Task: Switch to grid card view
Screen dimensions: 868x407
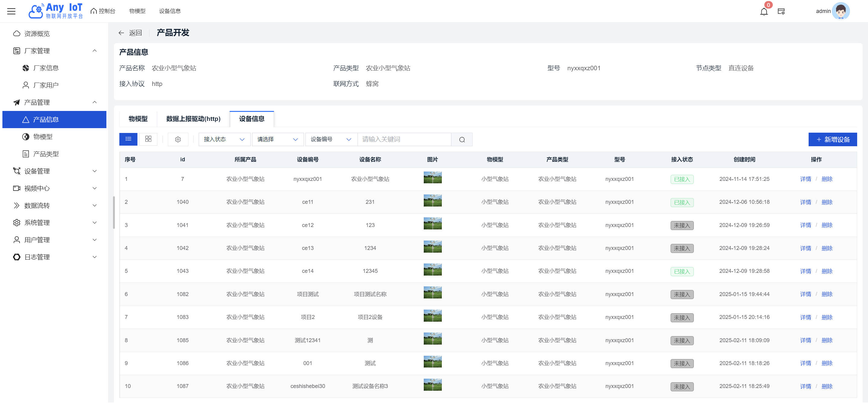Action: click(148, 139)
